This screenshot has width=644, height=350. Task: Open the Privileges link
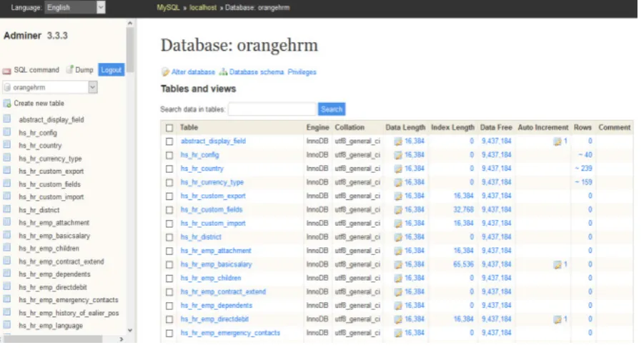click(x=302, y=72)
